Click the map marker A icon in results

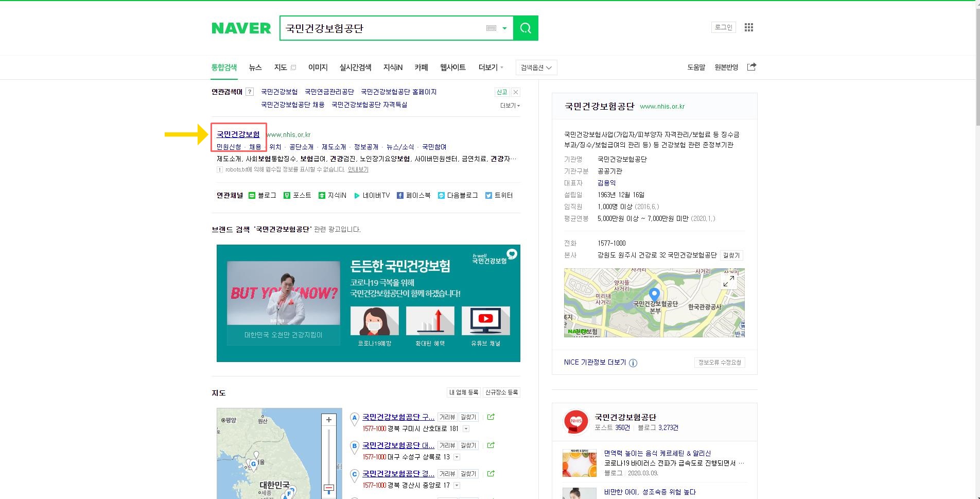(x=354, y=419)
